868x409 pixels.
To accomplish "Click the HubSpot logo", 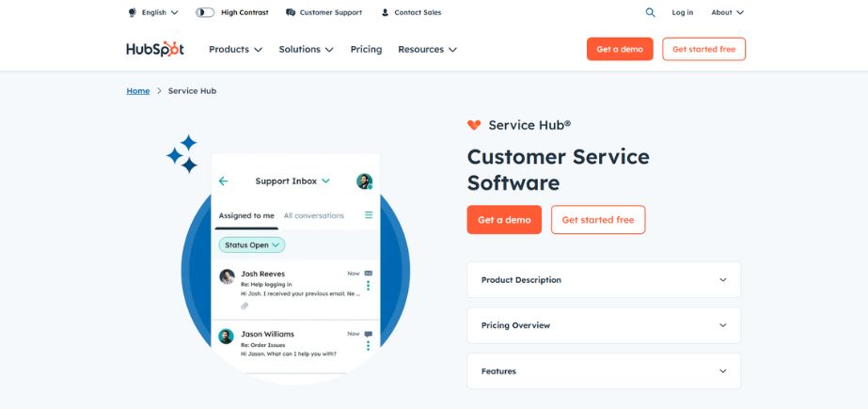I will 155,49.
